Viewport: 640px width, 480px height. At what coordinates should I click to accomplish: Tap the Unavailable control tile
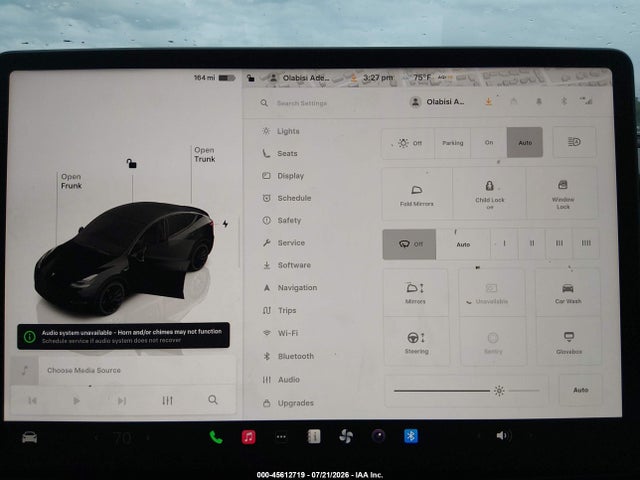492,293
